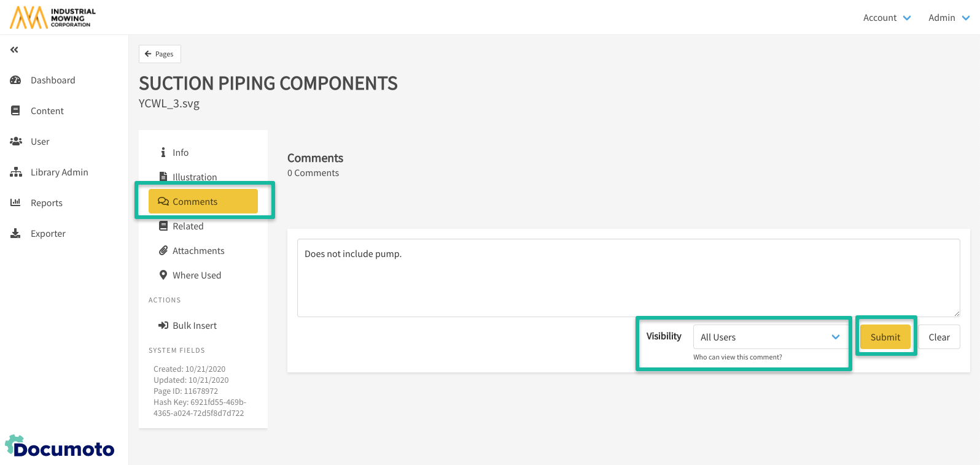Image resolution: width=980 pixels, height=465 pixels.
Task: Clear the comment text
Action: point(939,337)
